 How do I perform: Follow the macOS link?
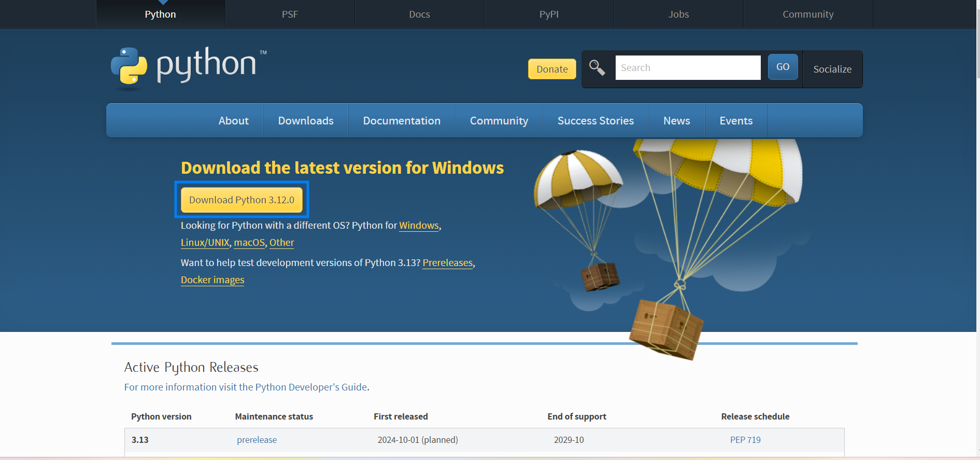tap(249, 243)
